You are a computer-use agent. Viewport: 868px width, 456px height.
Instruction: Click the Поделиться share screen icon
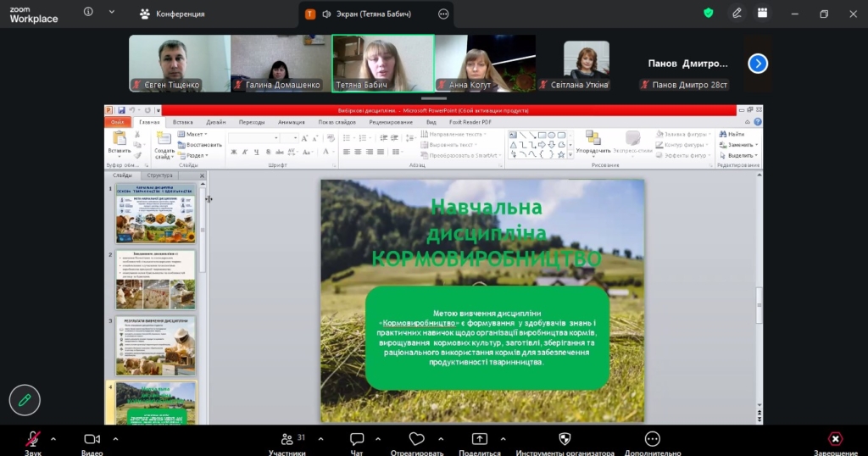coord(480,439)
